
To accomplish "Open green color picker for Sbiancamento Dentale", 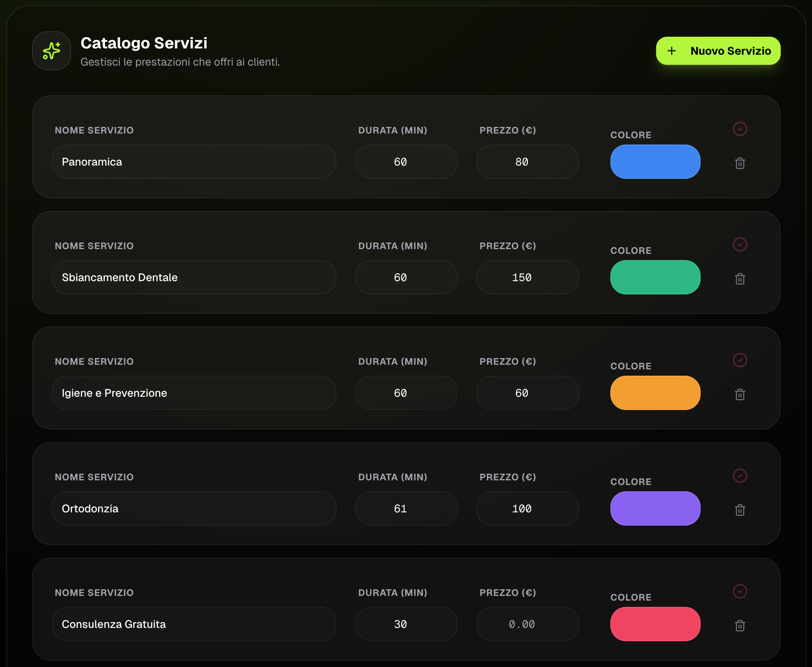I will click(x=655, y=277).
